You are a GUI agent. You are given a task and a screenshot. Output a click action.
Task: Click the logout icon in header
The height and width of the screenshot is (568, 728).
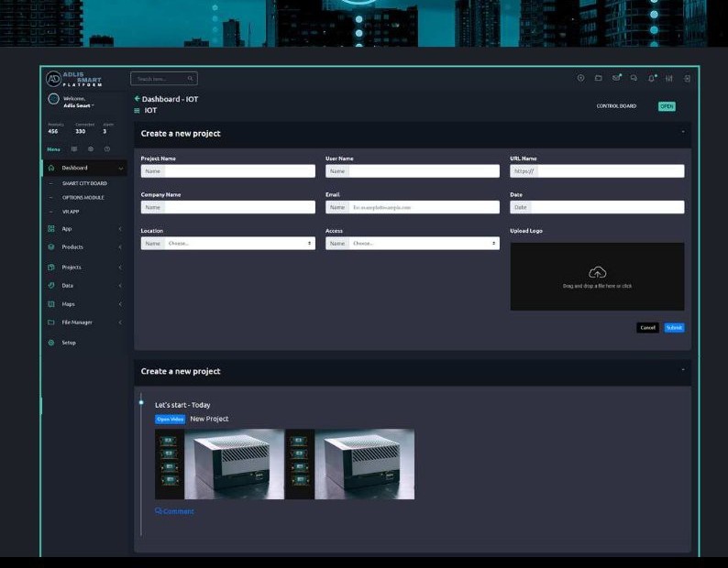pos(687,79)
